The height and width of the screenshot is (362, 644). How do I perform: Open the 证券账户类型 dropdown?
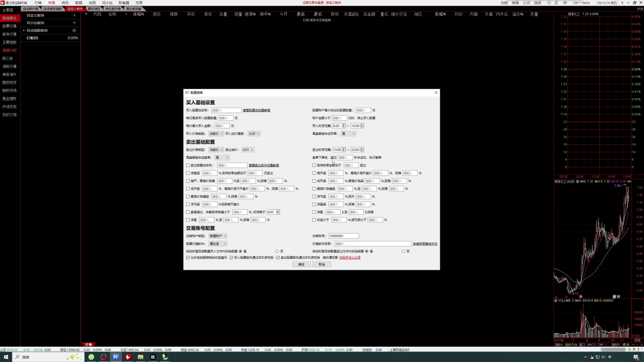218,236
